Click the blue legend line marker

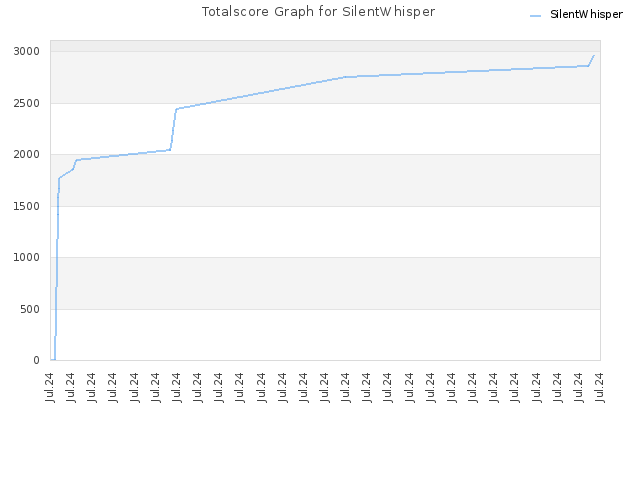535,16
